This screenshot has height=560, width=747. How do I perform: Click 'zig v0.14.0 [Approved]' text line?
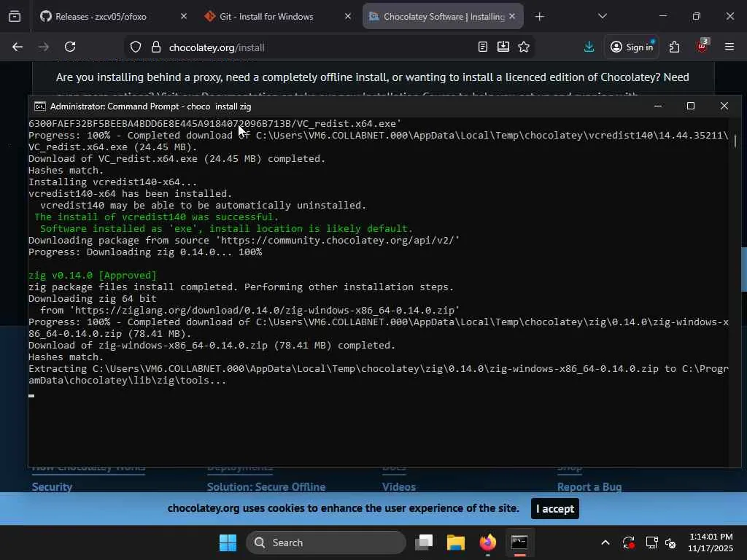(x=93, y=275)
